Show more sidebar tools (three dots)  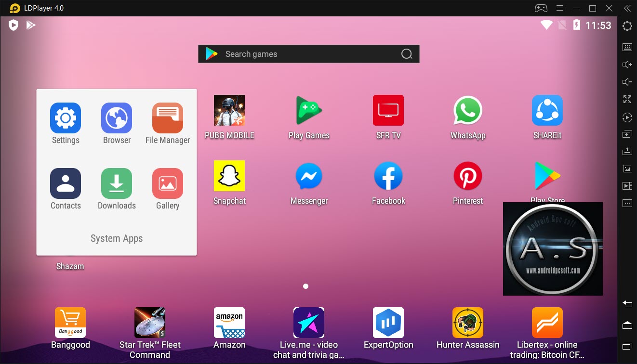point(627,203)
